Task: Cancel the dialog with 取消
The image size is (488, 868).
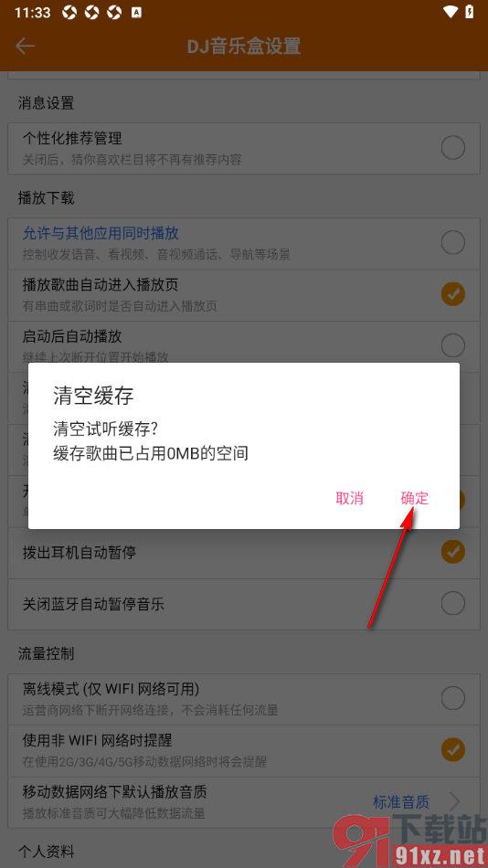Action: pos(349,498)
